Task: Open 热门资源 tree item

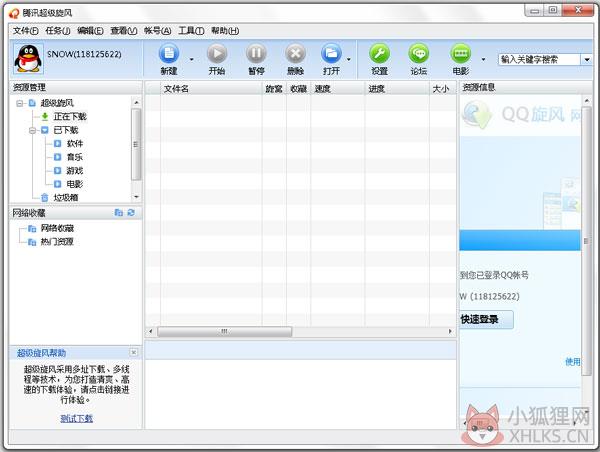Action: 57,242
